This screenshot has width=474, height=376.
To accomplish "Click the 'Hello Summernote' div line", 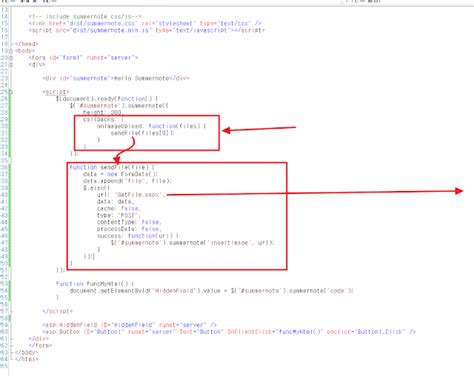I will click(x=116, y=78).
